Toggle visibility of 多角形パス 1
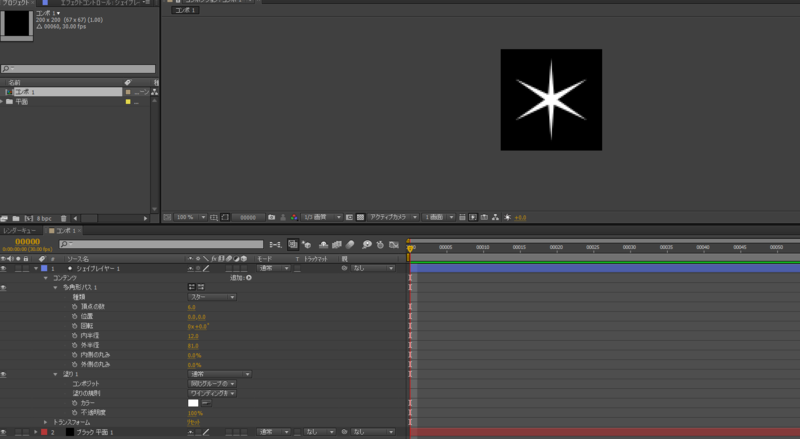Image resolution: width=800 pixels, height=439 pixels. (x=4, y=288)
